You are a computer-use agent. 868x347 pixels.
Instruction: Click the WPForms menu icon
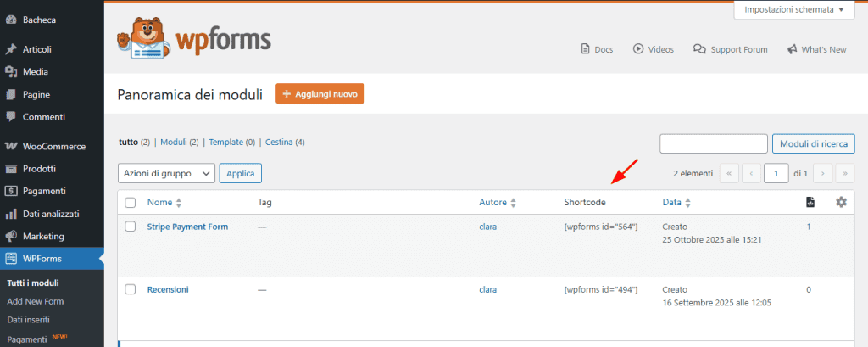(x=10, y=258)
